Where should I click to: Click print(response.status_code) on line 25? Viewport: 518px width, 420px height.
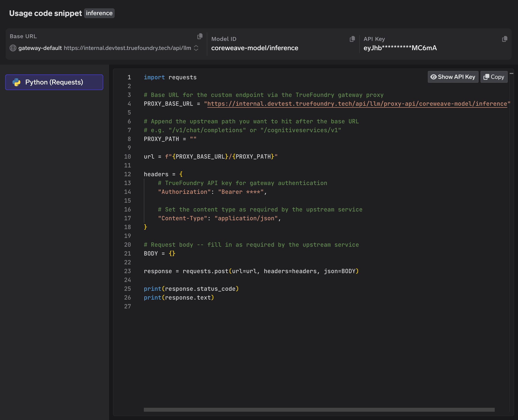point(191,289)
